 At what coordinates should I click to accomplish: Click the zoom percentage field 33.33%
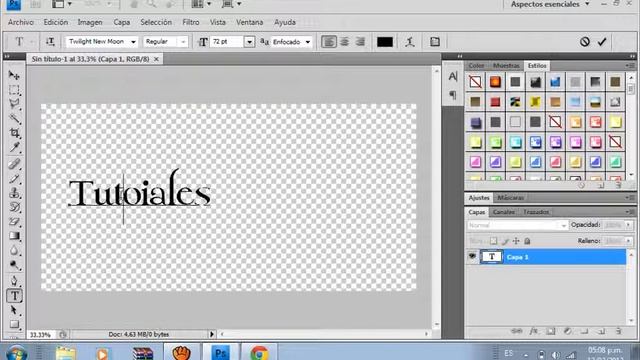point(40,335)
